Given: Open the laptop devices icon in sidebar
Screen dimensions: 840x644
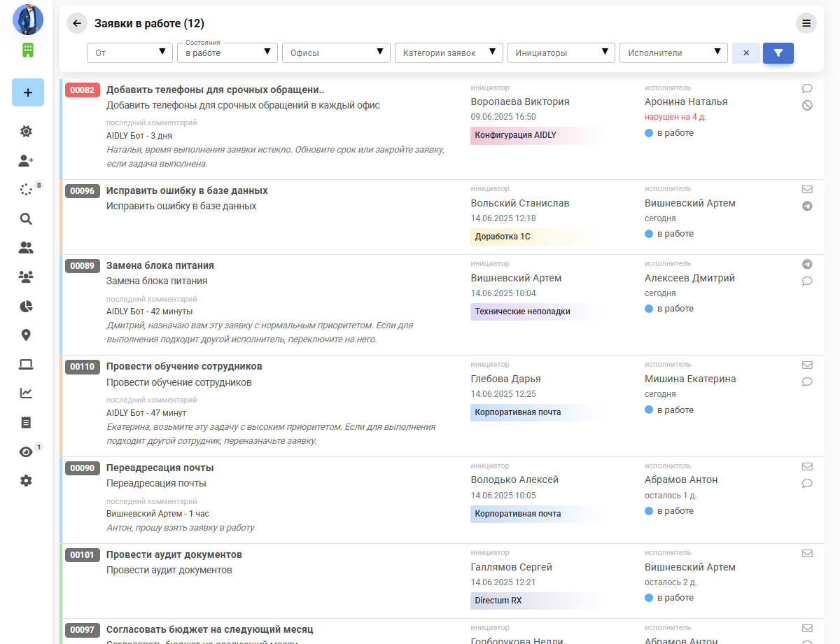Looking at the screenshot, I should [x=26, y=364].
